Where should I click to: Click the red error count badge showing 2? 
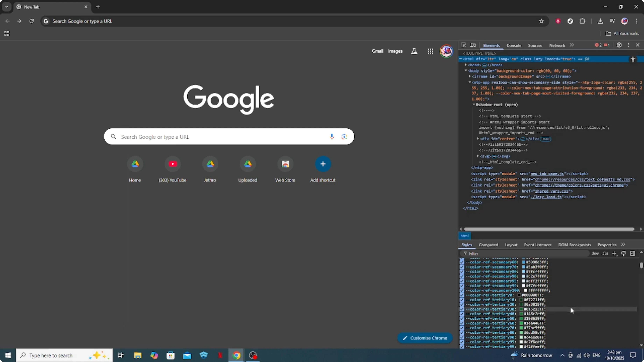(x=598, y=45)
